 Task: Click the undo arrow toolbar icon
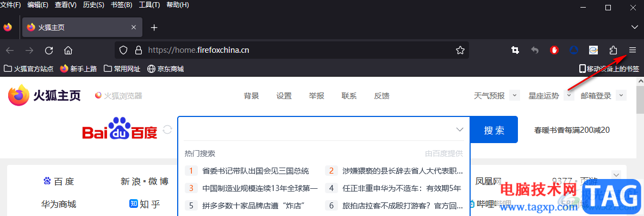point(535,50)
